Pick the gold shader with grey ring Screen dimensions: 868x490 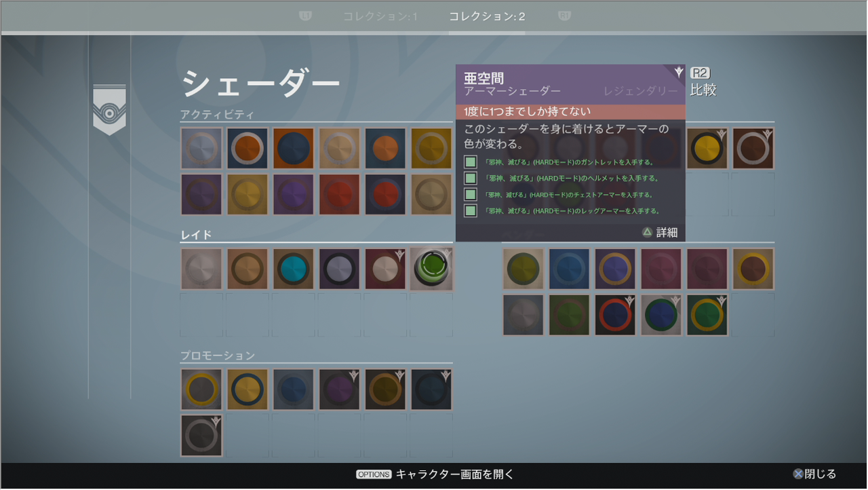click(432, 148)
